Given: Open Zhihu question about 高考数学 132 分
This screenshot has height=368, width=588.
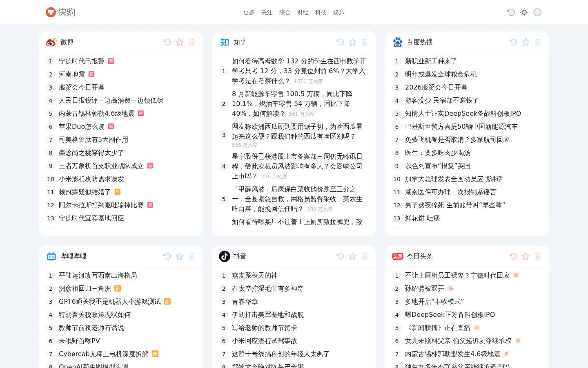Looking at the screenshot, I should point(299,71).
